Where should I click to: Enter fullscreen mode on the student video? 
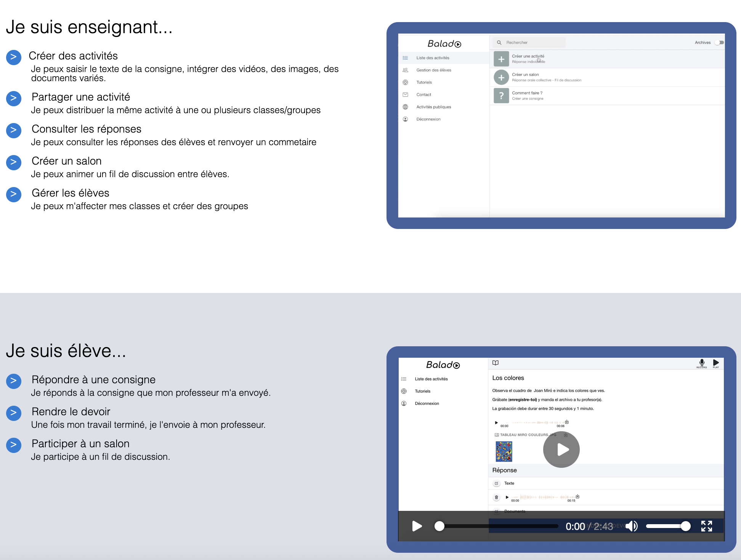coord(706,526)
